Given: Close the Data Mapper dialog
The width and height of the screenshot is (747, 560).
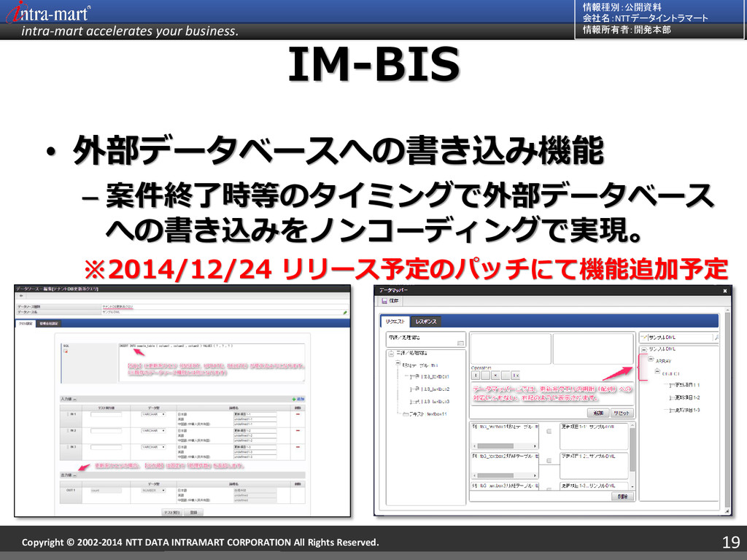Looking at the screenshot, I should click(x=724, y=290).
